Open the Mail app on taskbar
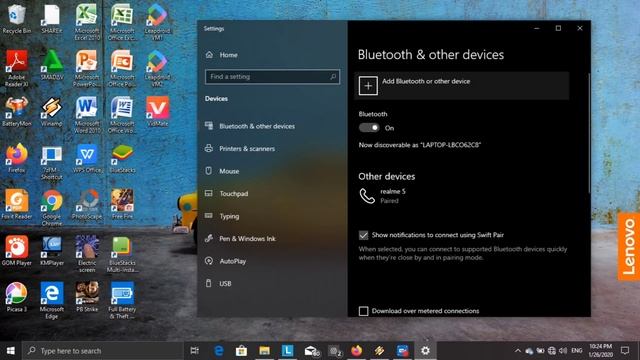Image resolution: width=640 pixels, height=360 pixels. point(311,351)
